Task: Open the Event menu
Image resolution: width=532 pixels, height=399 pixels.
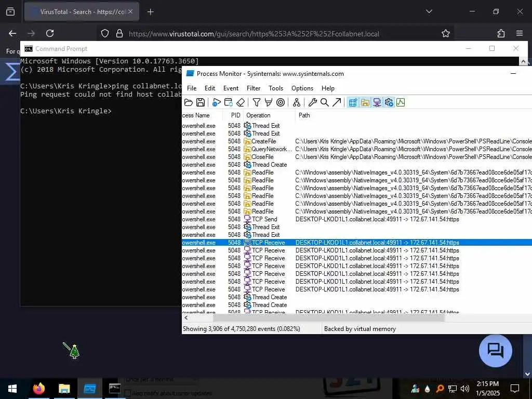Action: click(x=231, y=88)
